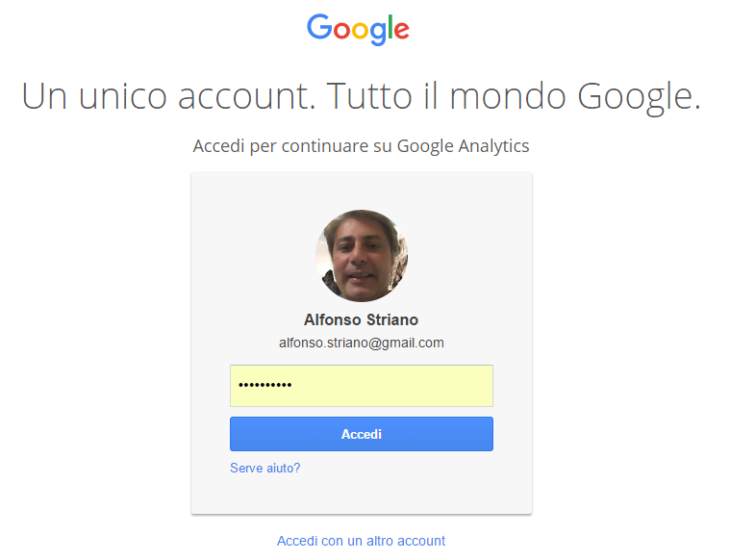The width and height of the screenshot is (730, 560).
Task: Click the red e letter in the Google logo
Action: 401,31
